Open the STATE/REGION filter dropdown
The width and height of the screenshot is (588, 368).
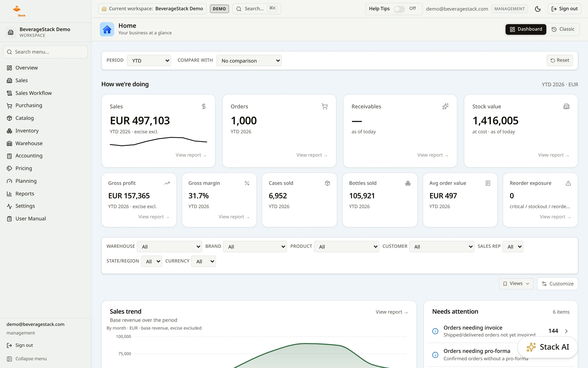tap(151, 261)
